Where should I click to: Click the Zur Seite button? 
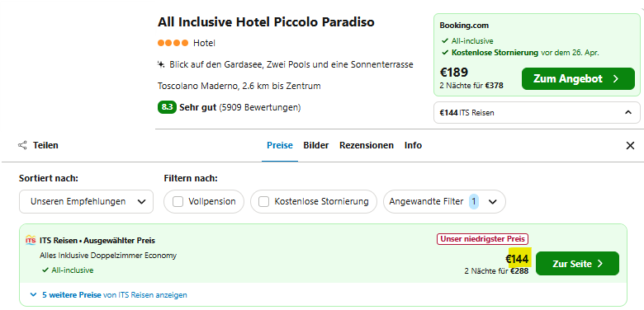coord(577,263)
